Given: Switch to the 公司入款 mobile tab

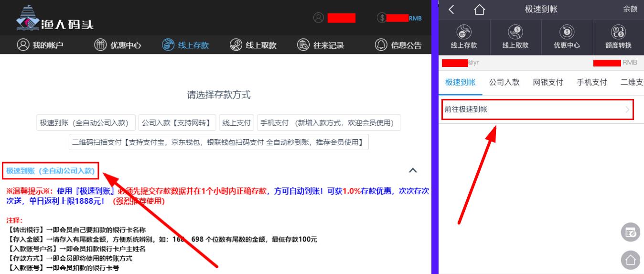Looking at the screenshot, I should (504, 82).
